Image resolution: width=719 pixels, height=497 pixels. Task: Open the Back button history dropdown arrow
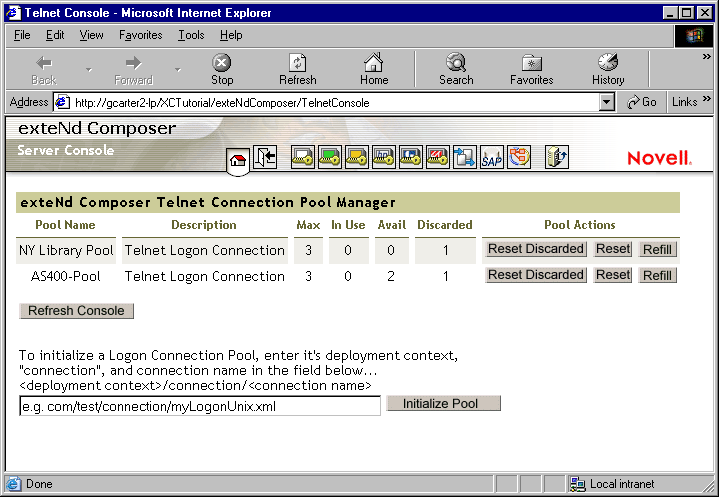point(88,70)
